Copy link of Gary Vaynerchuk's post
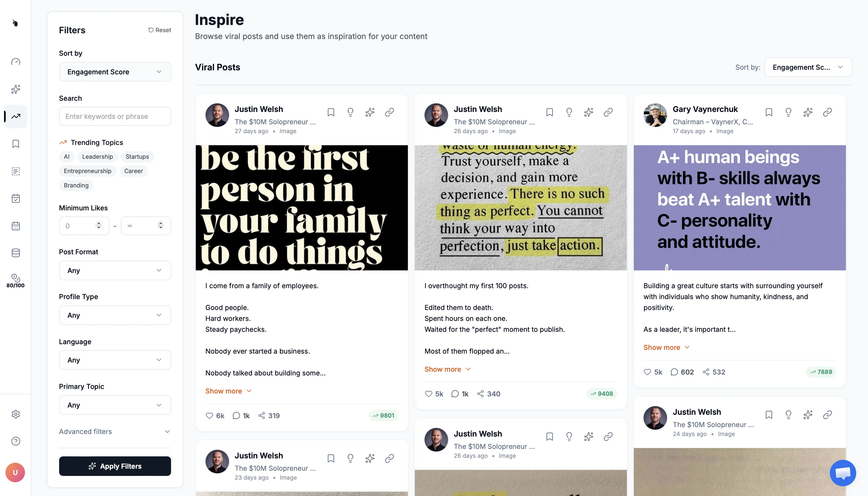 click(828, 112)
